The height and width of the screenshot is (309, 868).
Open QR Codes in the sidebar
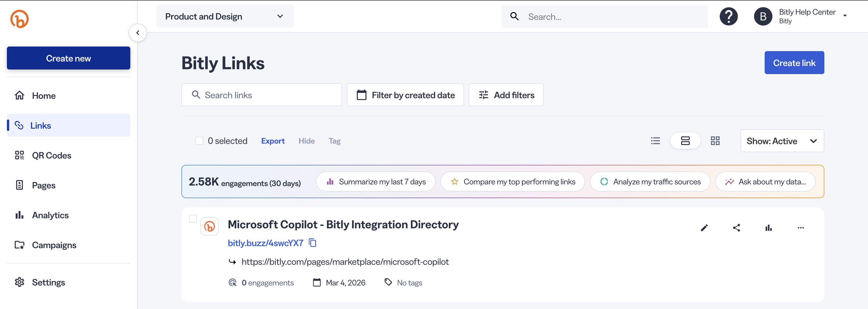pos(68,155)
